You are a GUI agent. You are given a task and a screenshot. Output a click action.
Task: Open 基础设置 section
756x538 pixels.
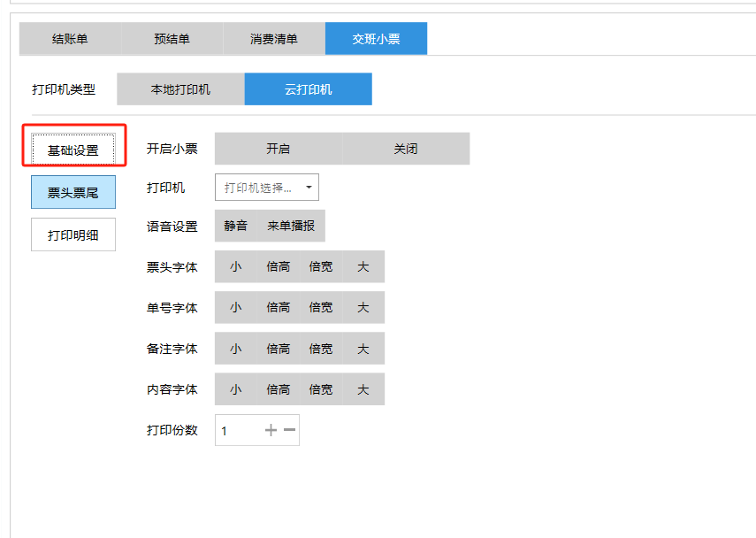click(73, 150)
